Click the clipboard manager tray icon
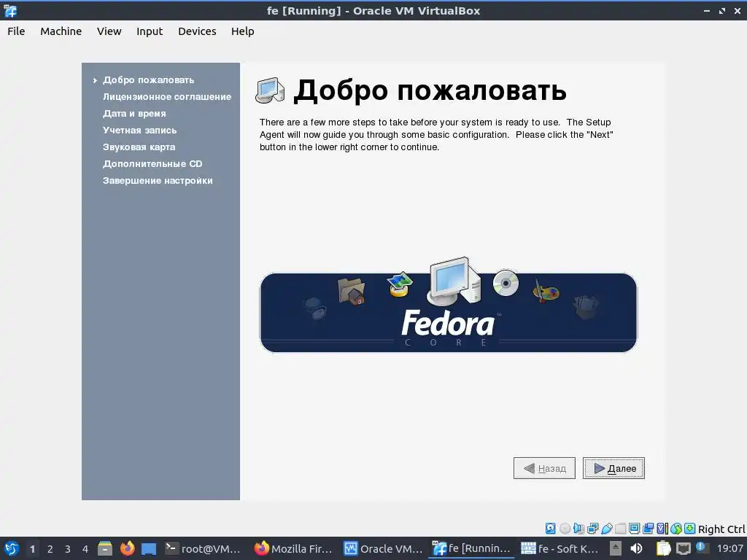Viewport: 747px width, 560px height. [663, 548]
